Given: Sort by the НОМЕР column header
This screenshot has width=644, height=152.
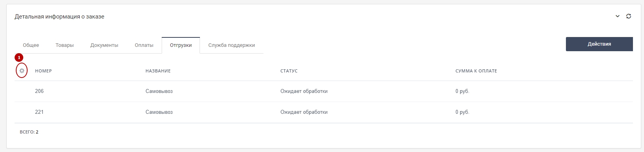Looking at the screenshot, I should (x=43, y=71).
